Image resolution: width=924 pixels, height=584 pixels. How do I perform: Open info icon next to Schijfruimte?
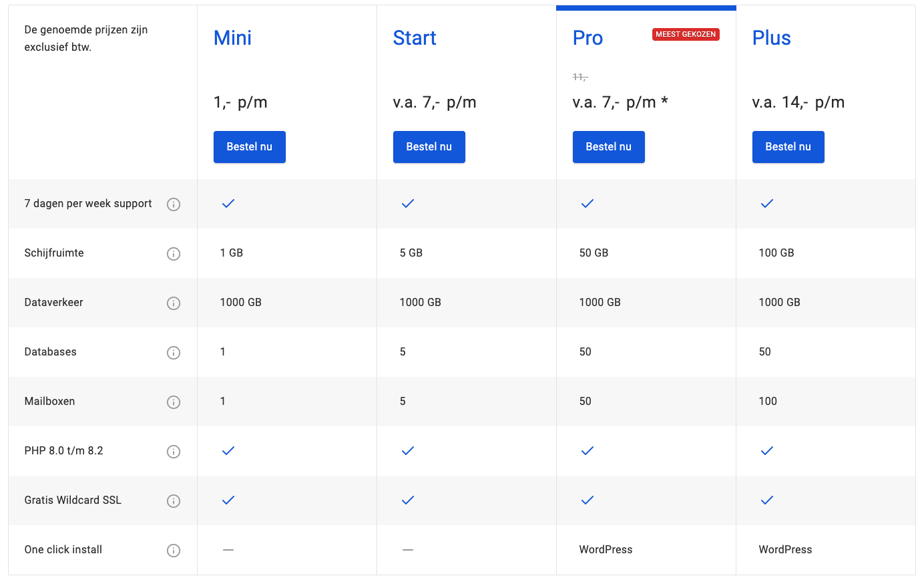click(174, 254)
